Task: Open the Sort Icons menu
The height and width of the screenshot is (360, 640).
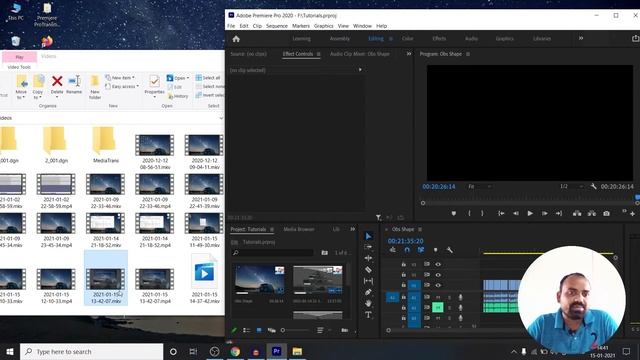Action: (320, 330)
